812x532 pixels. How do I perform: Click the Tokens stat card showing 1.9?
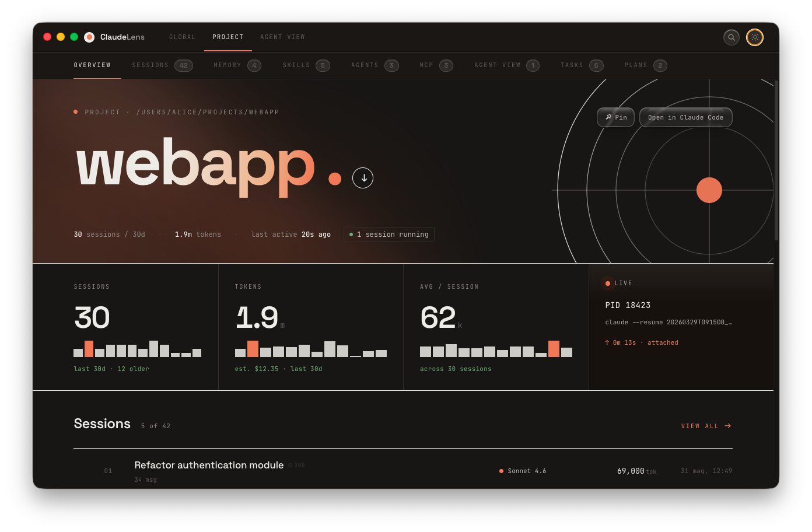click(311, 327)
